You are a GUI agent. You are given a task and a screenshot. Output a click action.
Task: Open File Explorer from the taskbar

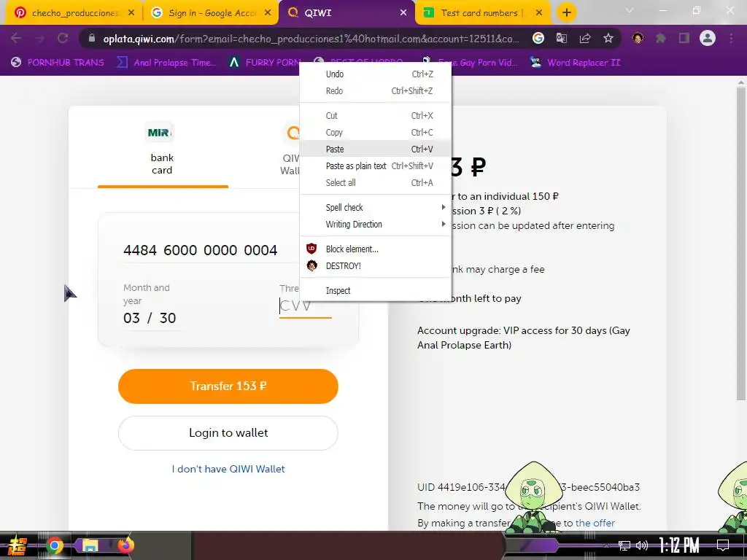[90, 545]
